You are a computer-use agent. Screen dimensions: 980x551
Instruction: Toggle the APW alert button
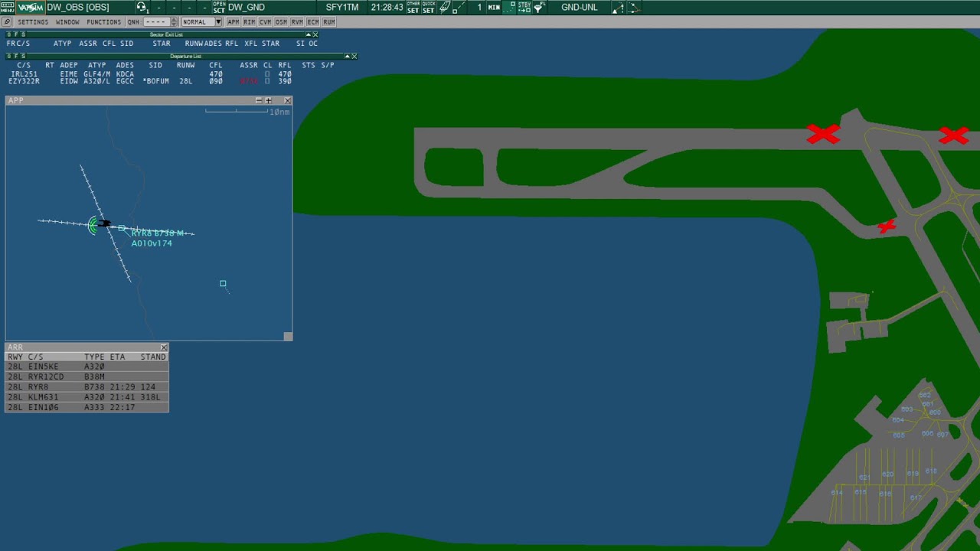pyautogui.click(x=234, y=22)
